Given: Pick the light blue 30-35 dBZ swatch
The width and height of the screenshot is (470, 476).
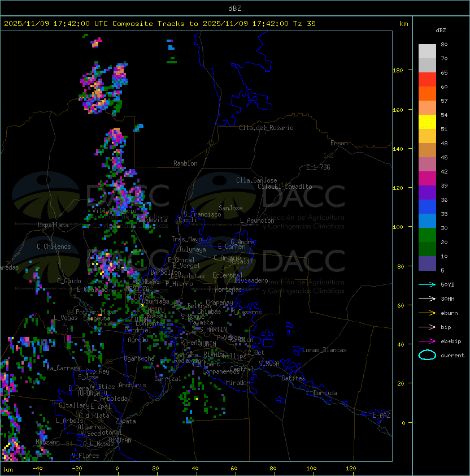Looking at the screenshot, I should 427,221.
